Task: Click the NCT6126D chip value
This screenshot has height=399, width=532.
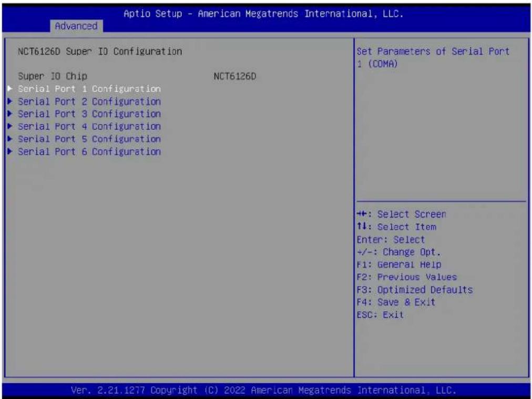Action: tap(235, 76)
